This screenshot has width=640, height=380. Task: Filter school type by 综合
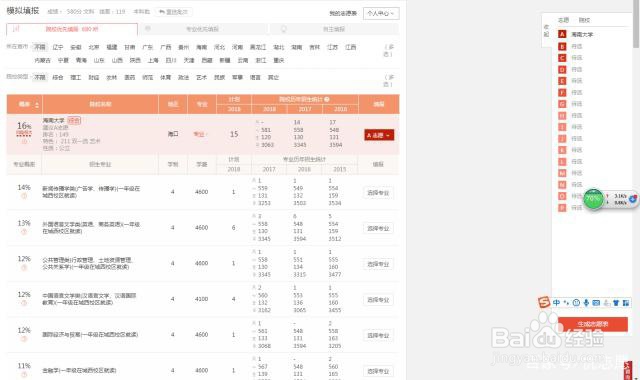point(58,78)
